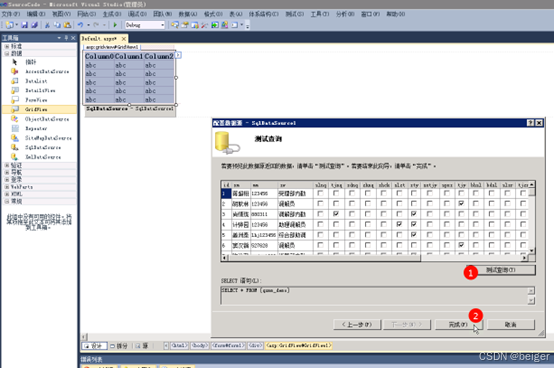The width and height of the screenshot is (554, 368).
Task: Toggle tjmq checkbox in row 3
Action: 336,214
